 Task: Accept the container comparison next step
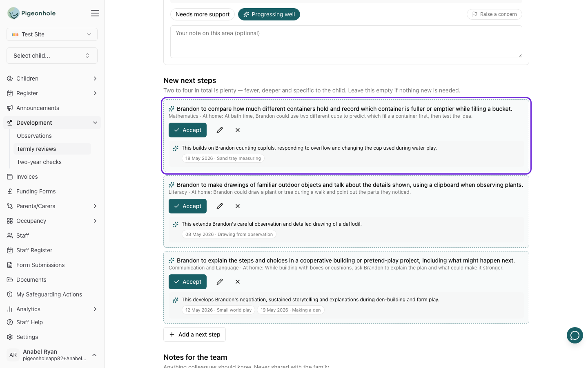[x=187, y=130]
